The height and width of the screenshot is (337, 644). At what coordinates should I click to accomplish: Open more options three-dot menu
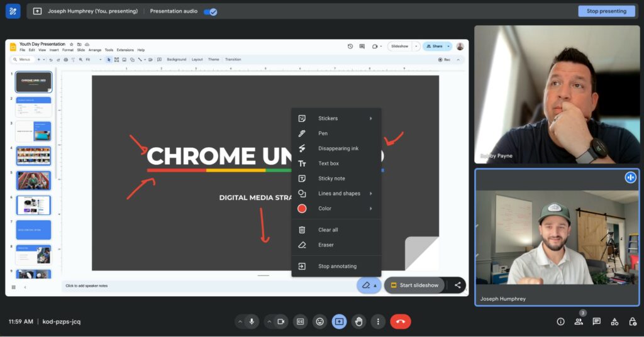coord(378,321)
